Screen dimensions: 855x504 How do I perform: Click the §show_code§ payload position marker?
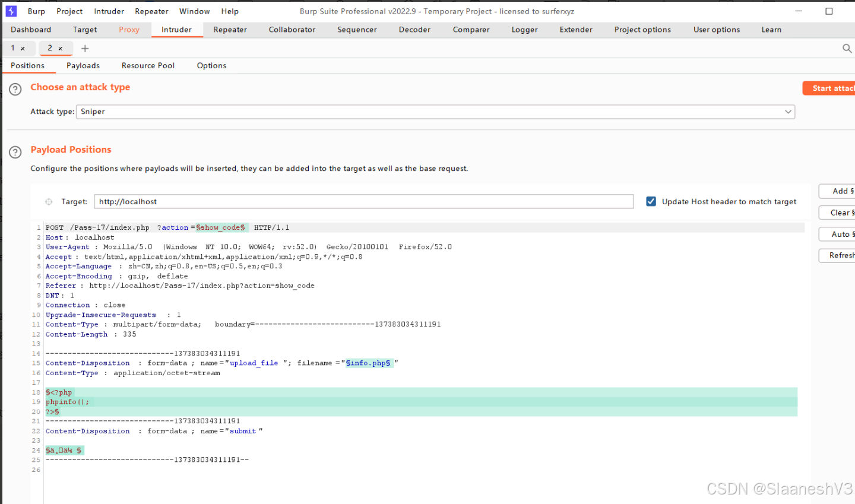pyautogui.click(x=220, y=227)
